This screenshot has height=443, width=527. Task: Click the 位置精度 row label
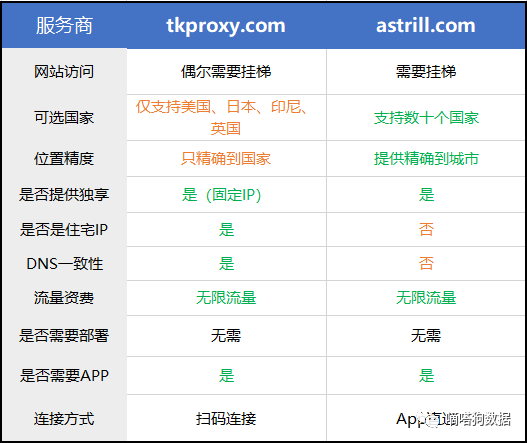pyautogui.click(x=64, y=159)
